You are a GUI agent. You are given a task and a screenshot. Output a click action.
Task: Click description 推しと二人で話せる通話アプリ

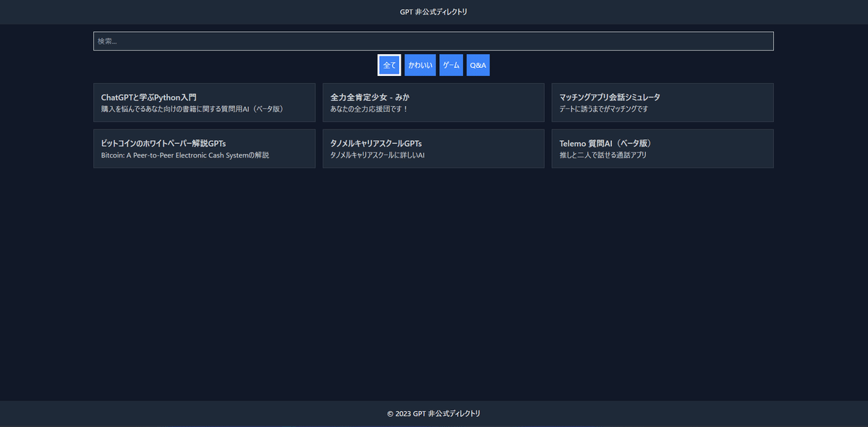(603, 155)
